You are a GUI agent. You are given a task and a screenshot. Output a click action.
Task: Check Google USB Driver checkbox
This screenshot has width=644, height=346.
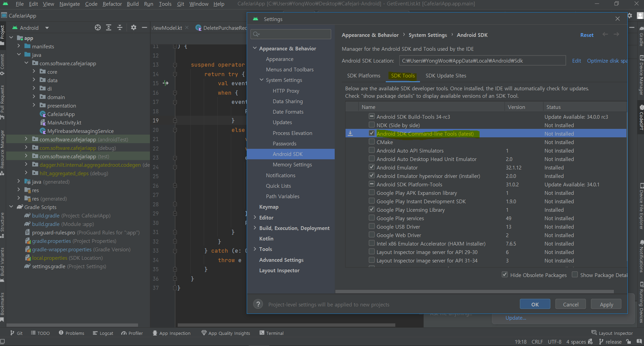(372, 226)
